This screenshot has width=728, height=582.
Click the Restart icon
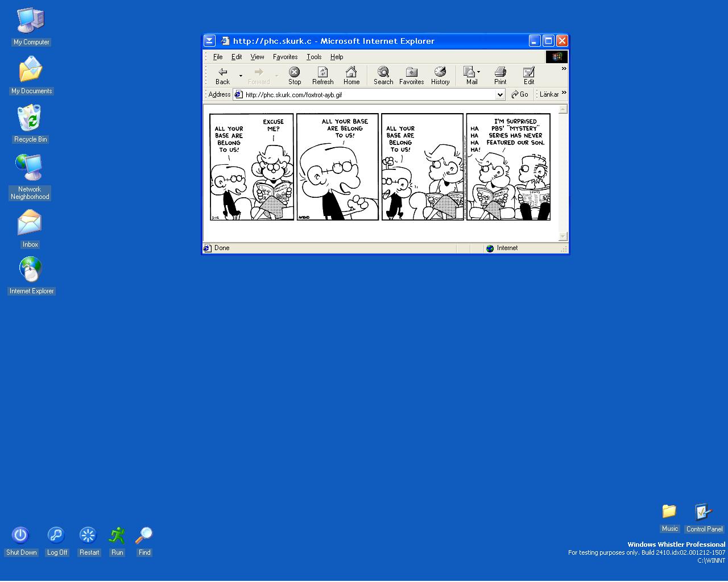pyautogui.click(x=89, y=541)
